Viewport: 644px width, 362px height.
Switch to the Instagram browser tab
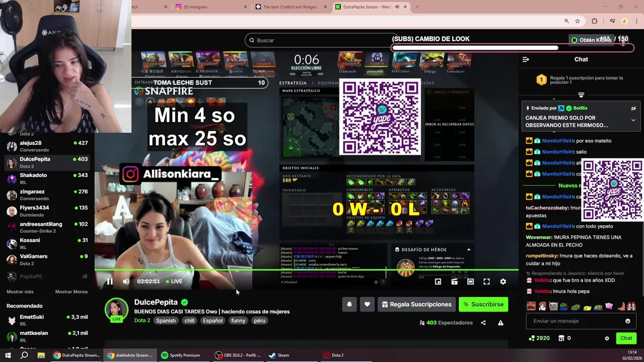pyautogui.click(x=210, y=7)
